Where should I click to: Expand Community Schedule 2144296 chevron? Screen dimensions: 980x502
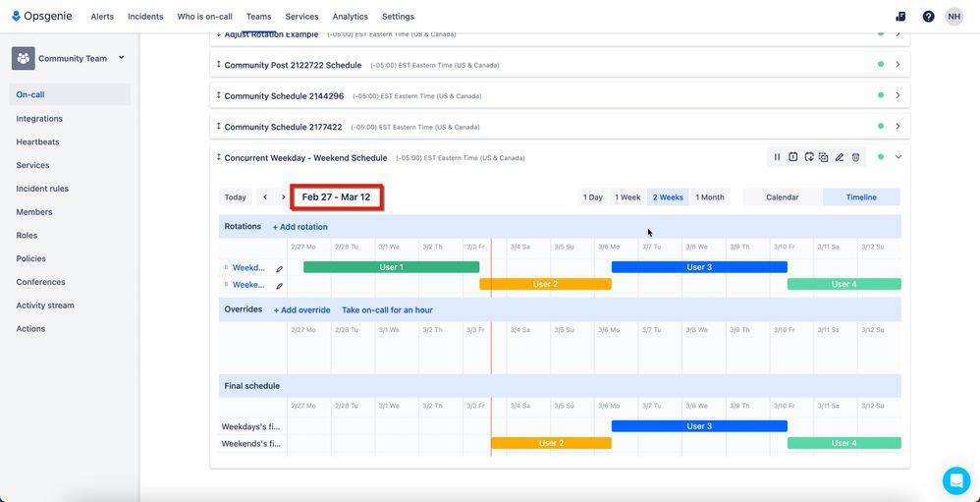coord(898,95)
